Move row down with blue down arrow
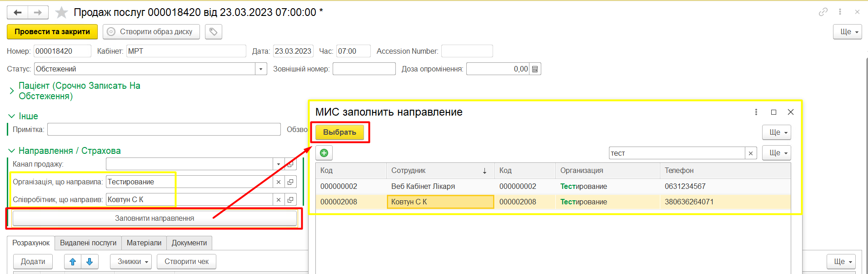Viewport: 868px width, 274px height. click(90, 262)
